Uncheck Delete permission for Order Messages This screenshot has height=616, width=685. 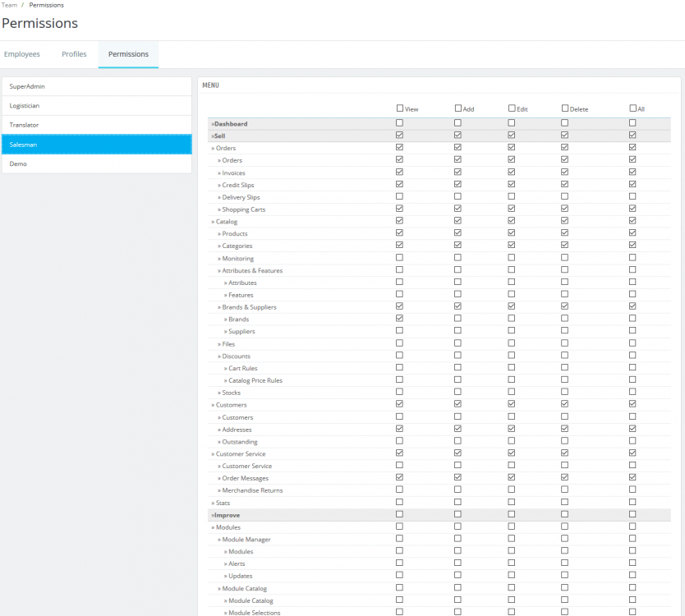point(565,477)
